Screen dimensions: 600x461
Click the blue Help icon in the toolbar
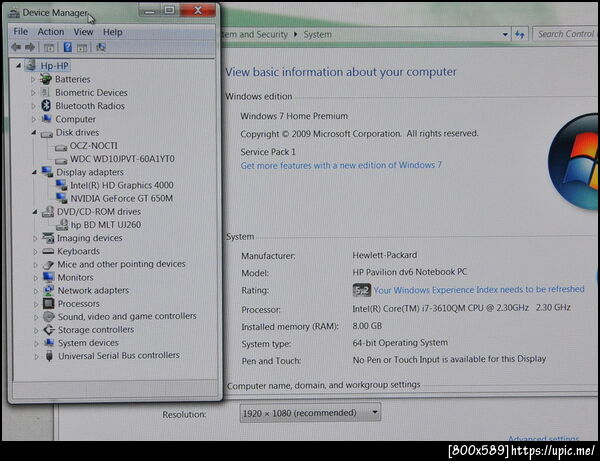67,47
